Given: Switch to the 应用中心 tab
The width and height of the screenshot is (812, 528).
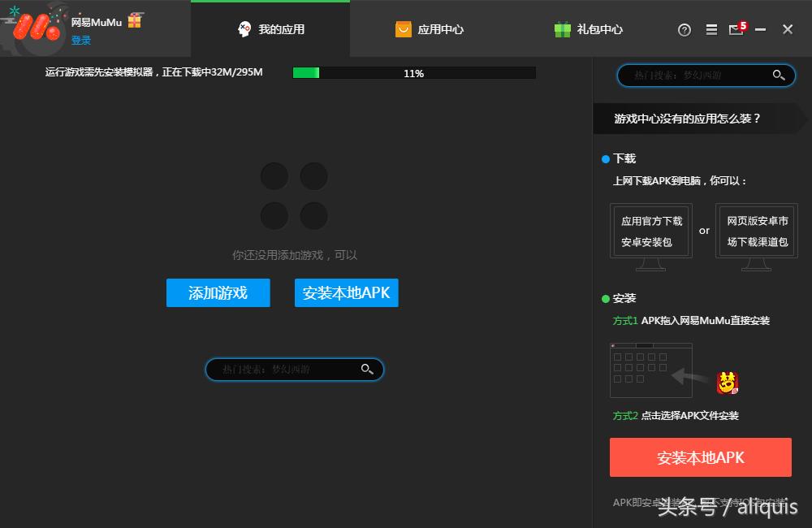Looking at the screenshot, I should click(430, 28).
